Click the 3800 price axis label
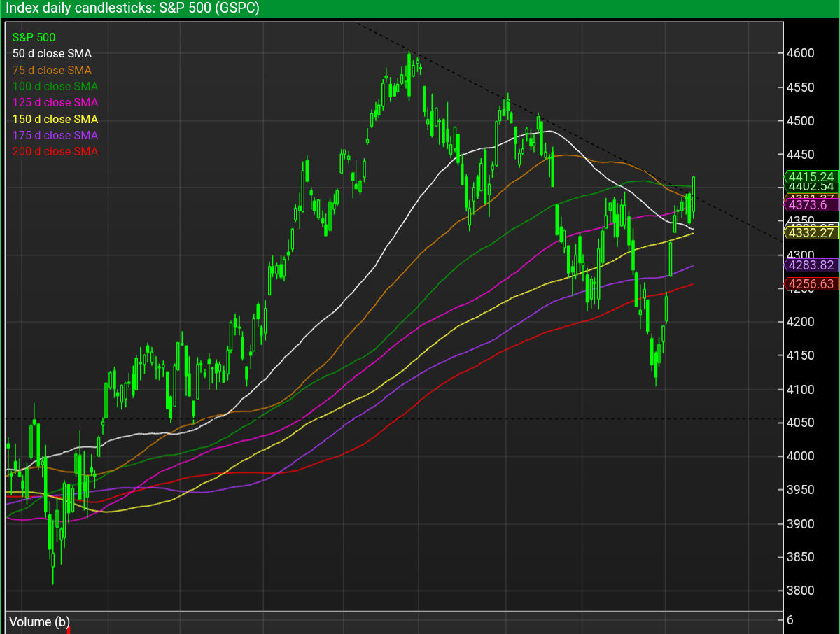This screenshot has height=634, width=840. [x=800, y=591]
